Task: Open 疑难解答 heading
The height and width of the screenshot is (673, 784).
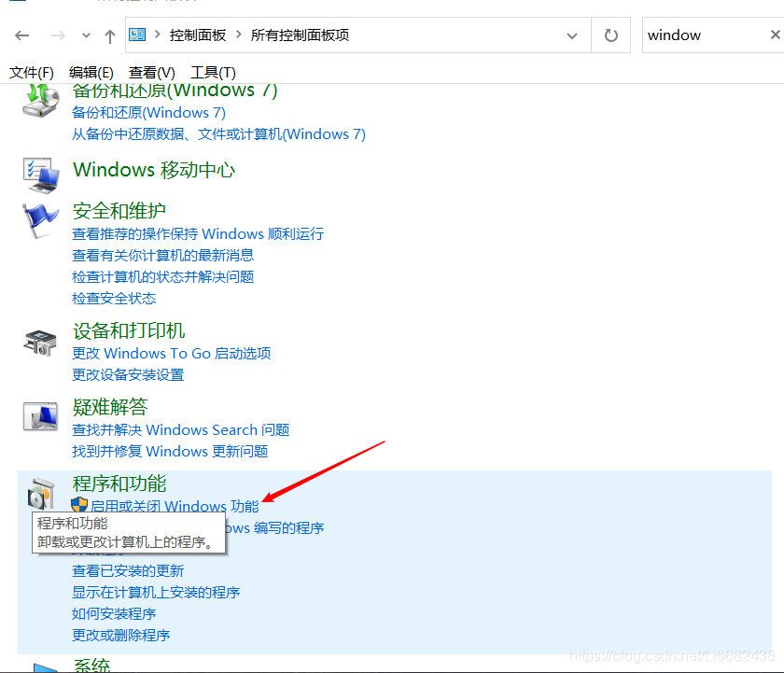Action: coord(110,407)
